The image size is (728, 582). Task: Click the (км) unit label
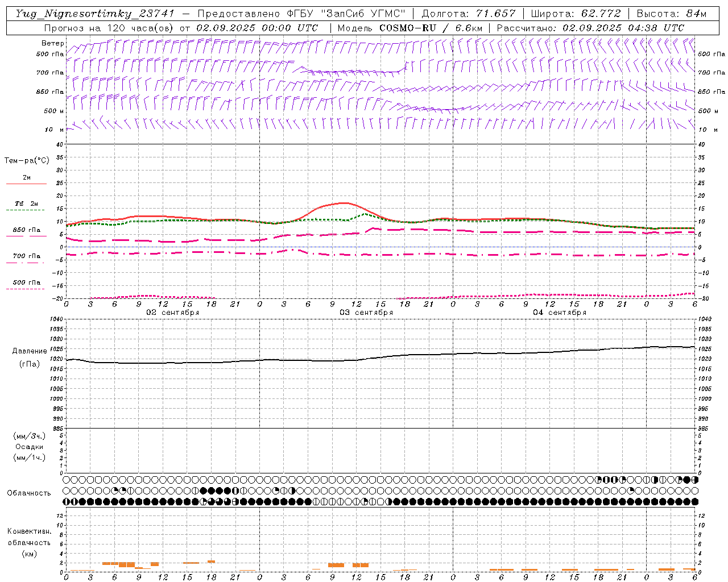(30, 554)
